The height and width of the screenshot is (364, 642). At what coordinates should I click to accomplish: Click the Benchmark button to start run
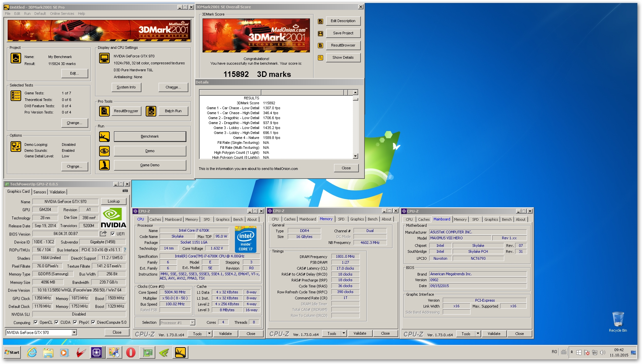tap(150, 137)
